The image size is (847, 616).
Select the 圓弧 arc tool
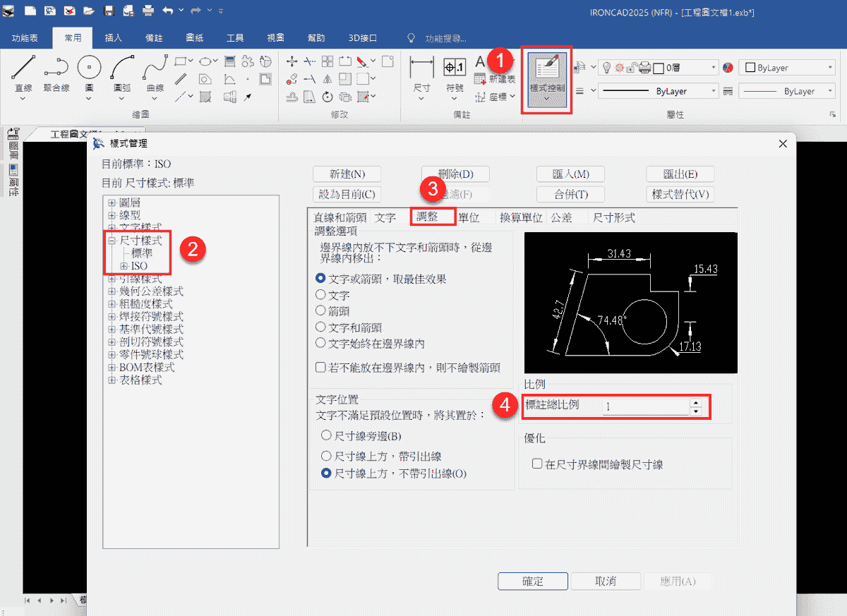pos(122,74)
